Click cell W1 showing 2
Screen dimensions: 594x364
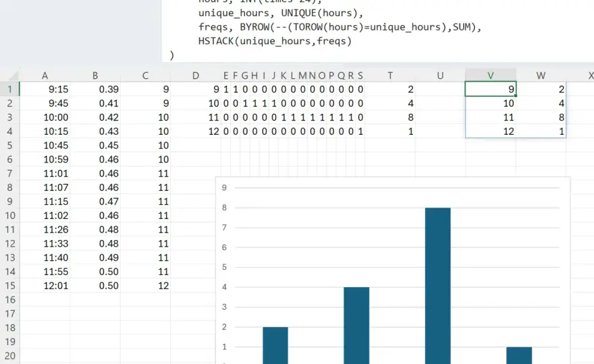pos(541,89)
